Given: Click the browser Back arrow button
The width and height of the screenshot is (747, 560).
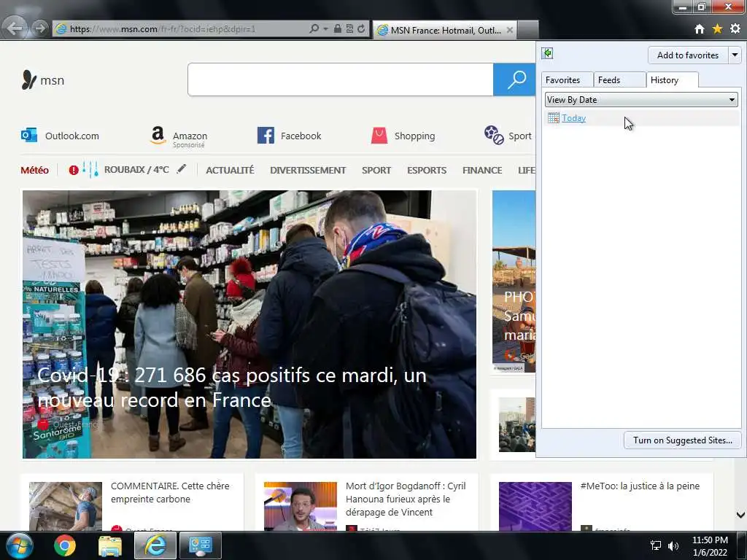Looking at the screenshot, I should coord(15,28).
